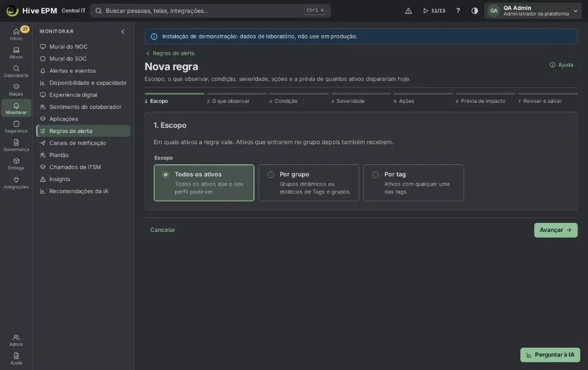Open Recomendações da IA
Image resolution: width=588 pixels, height=370 pixels.
[83, 191]
